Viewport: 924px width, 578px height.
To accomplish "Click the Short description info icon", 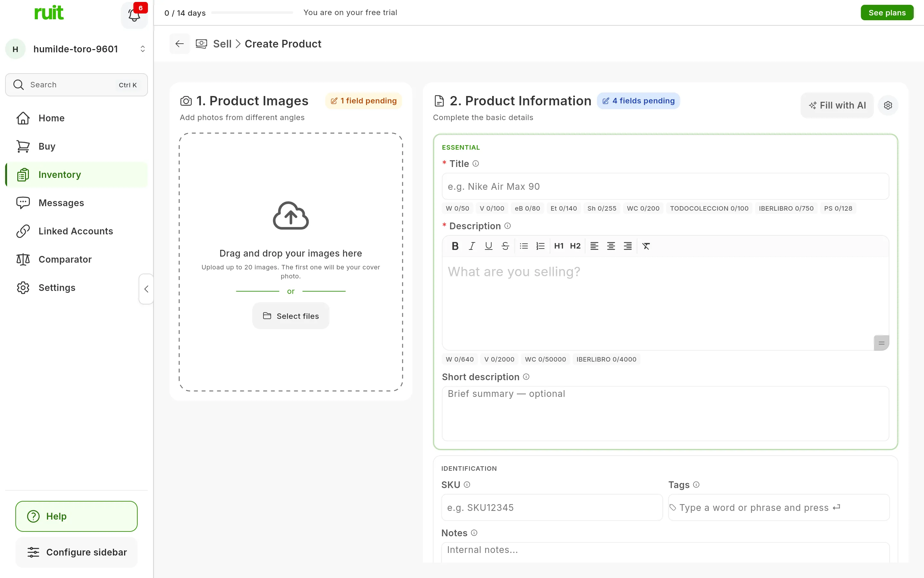I will point(526,377).
